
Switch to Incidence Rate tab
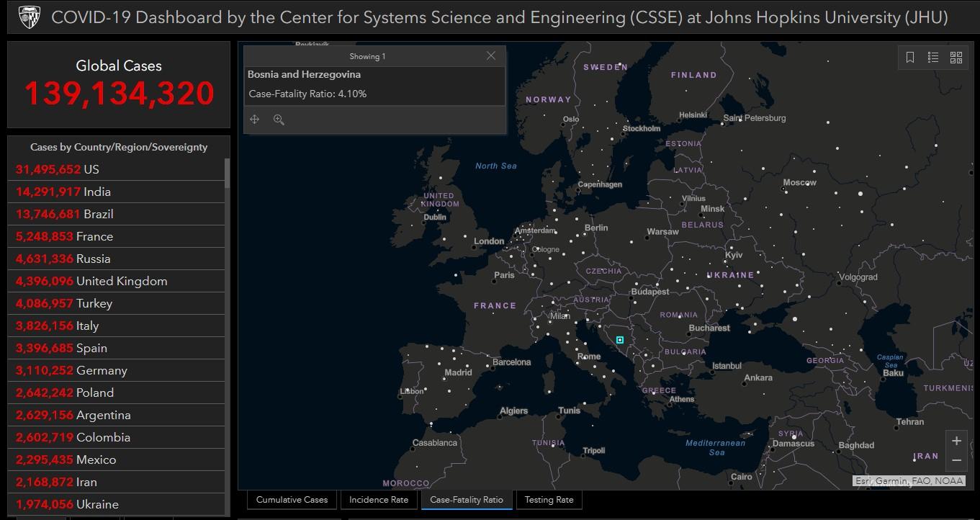(x=379, y=500)
